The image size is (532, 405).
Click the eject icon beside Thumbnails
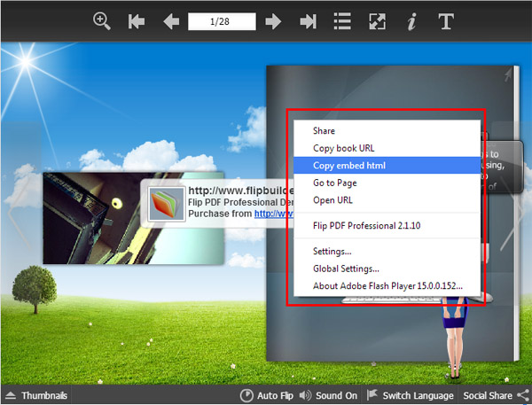click(x=11, y=395)
